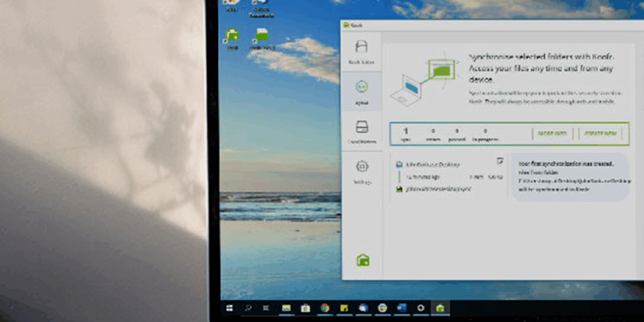Screen dimensions: 644x322
Task: Click the Koofr app icon in taskbar
Action: [x=440, y=308]
